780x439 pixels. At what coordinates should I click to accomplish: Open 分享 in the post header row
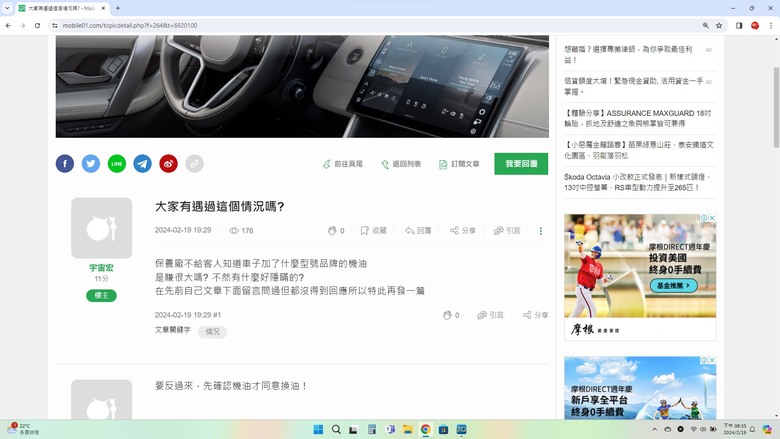(463, 231)
